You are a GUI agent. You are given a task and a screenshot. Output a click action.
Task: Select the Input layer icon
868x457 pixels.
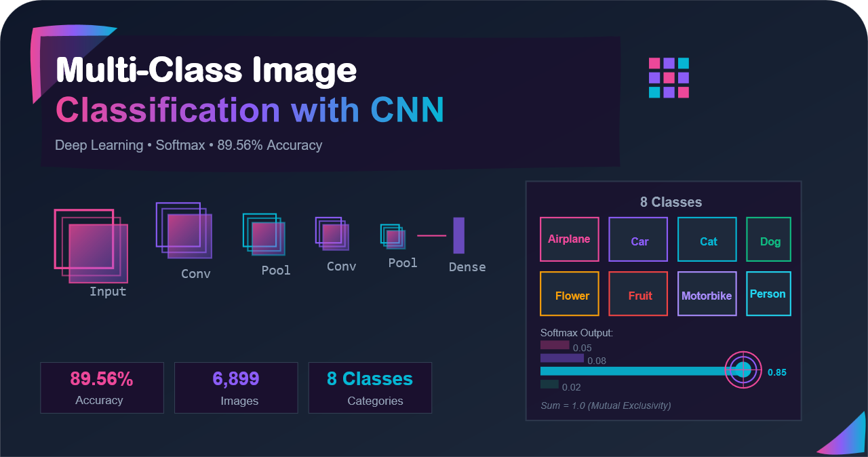(92, 244)
